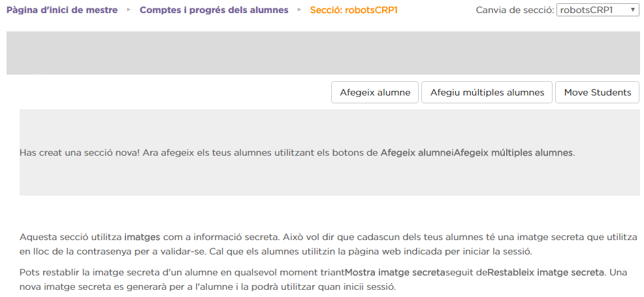Screen dimensions: 644x297
Task: Click the empty gray banner under breadcrumbs
Action: point(323,53)
